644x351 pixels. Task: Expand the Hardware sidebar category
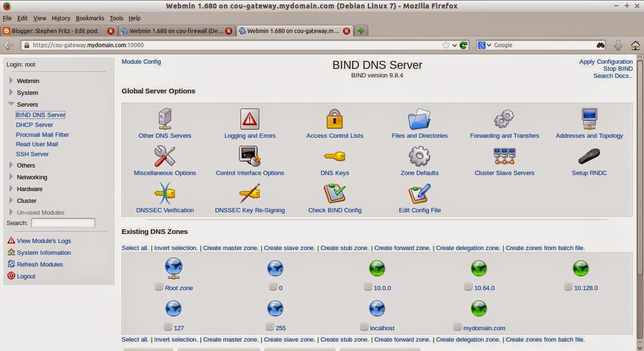11,189
